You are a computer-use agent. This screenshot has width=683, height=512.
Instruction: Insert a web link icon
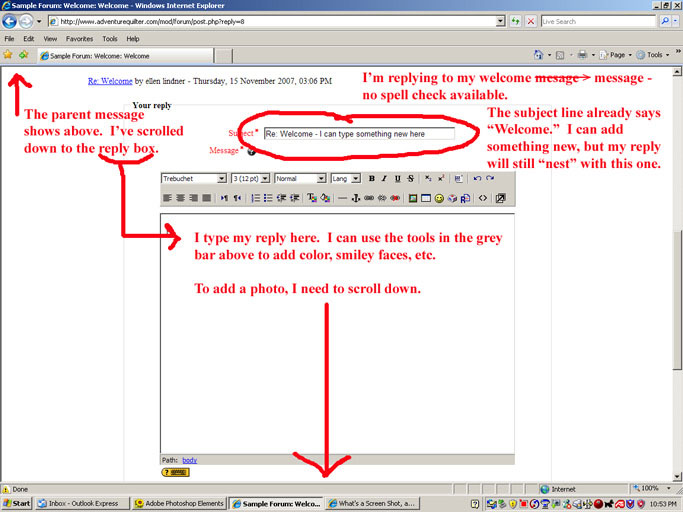[x=369, y=198]
